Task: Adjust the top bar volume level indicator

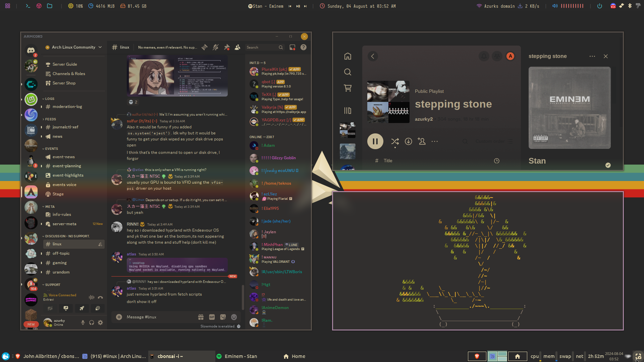Action: point(572,6)
